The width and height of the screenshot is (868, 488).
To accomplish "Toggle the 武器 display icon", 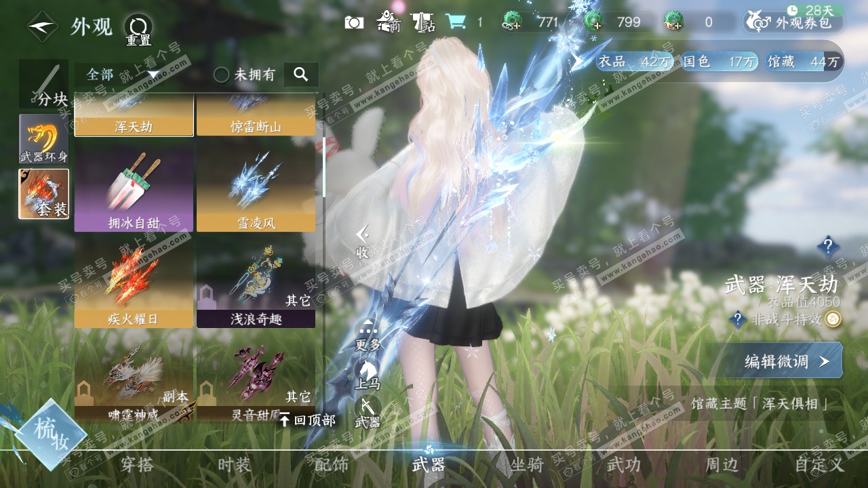I will [368, 413].
